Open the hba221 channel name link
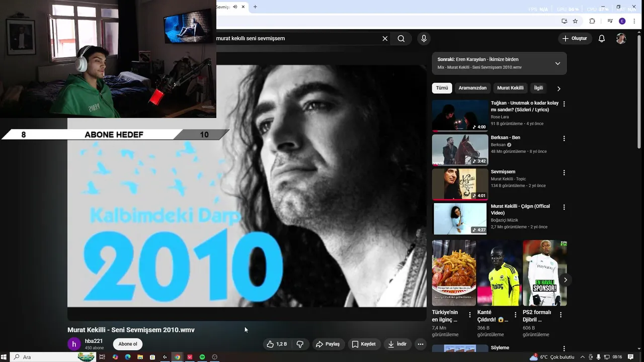The width and height of the screenshot is (644, 362). 94,341
